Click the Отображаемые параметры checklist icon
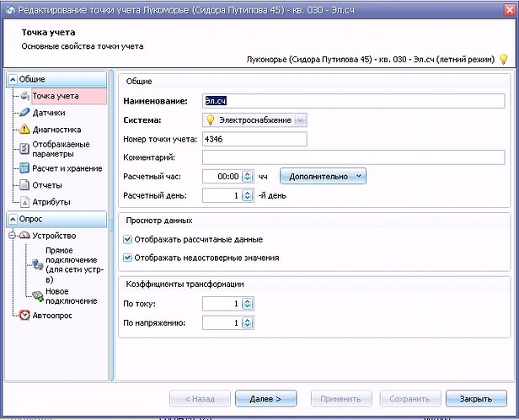The width and height of the screenshot is (519, 420). coord(24,149)
